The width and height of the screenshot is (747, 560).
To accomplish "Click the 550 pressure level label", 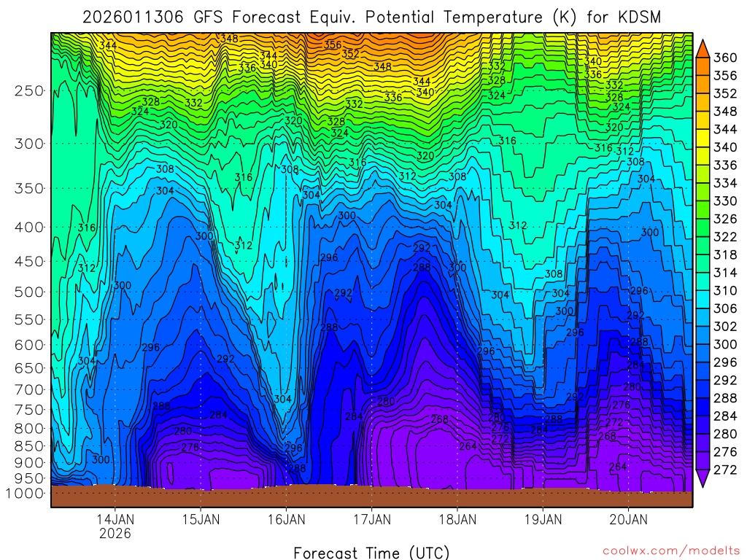I will [29, 319].
